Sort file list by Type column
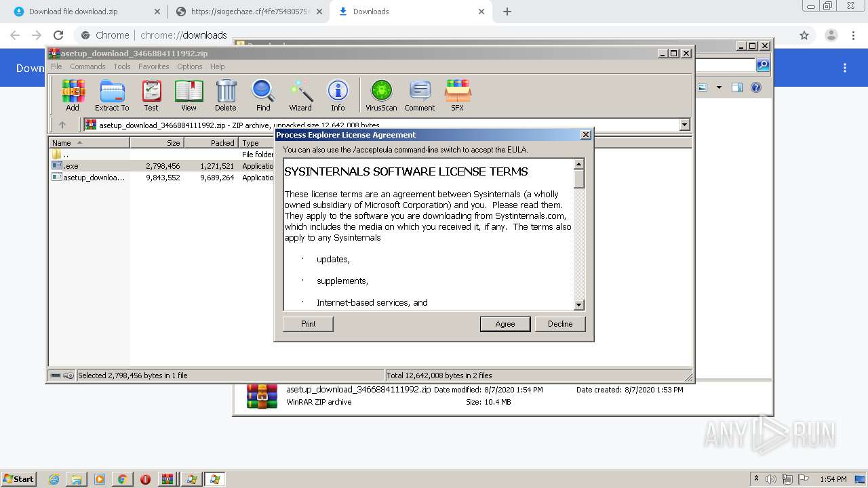 (x=256, y=143)
